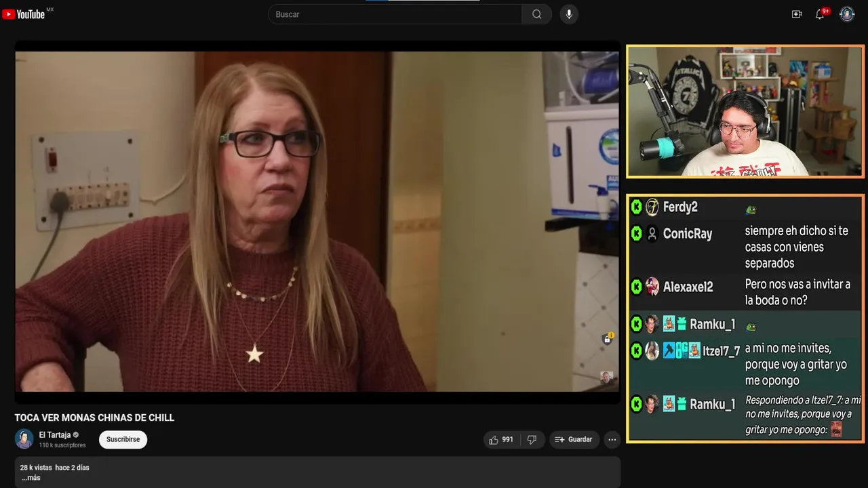This screenshot has height=488, width=868.
Task: Click Kick icon next to Itzel17_7
Action: (636, 350)
